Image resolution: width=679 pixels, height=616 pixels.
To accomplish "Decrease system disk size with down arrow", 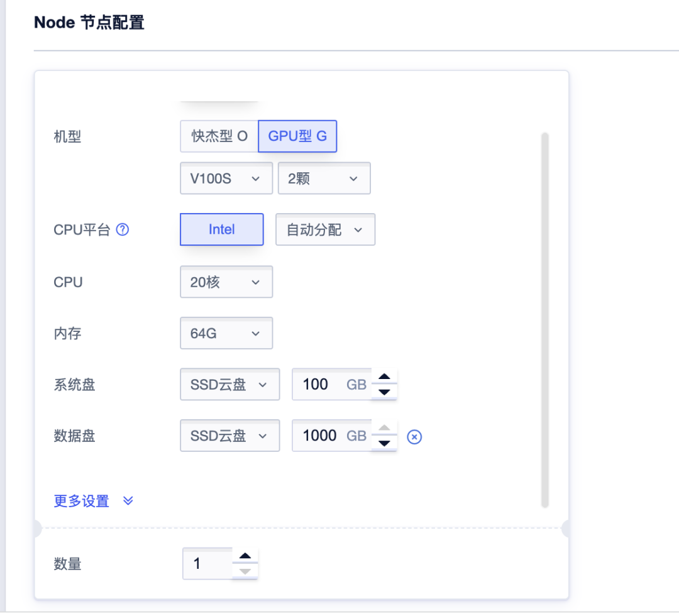I will (384, 392).
